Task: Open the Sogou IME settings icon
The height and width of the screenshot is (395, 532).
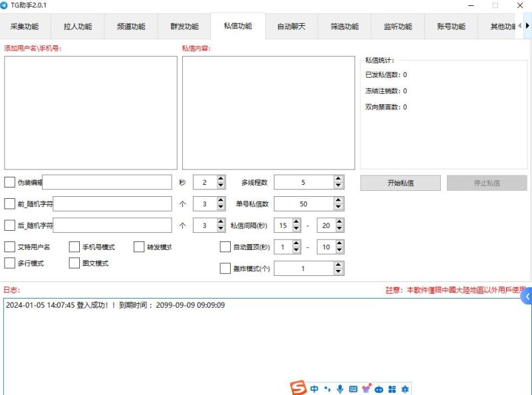Action: coord(404,387)
